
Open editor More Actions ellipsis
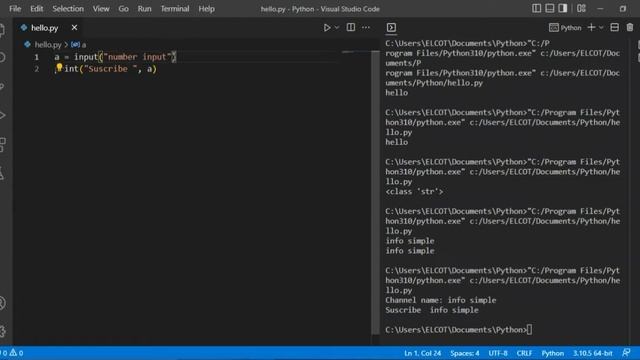(366, 28)
